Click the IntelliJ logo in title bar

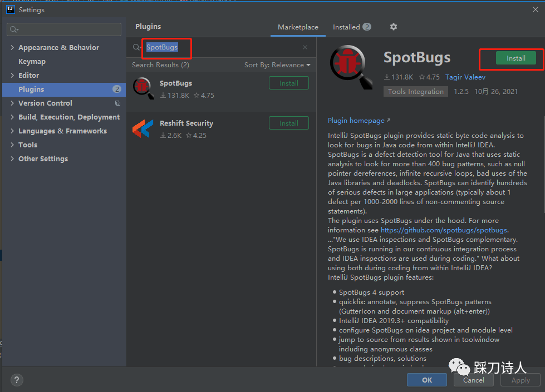11,9
